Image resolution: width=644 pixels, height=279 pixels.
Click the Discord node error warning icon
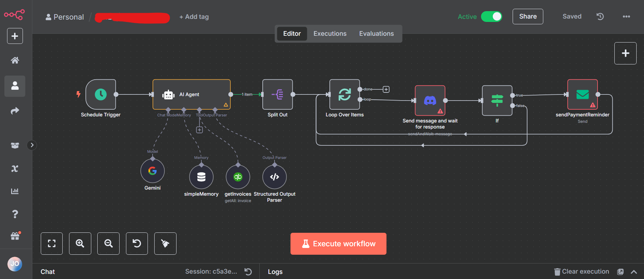tap(440, 111)
